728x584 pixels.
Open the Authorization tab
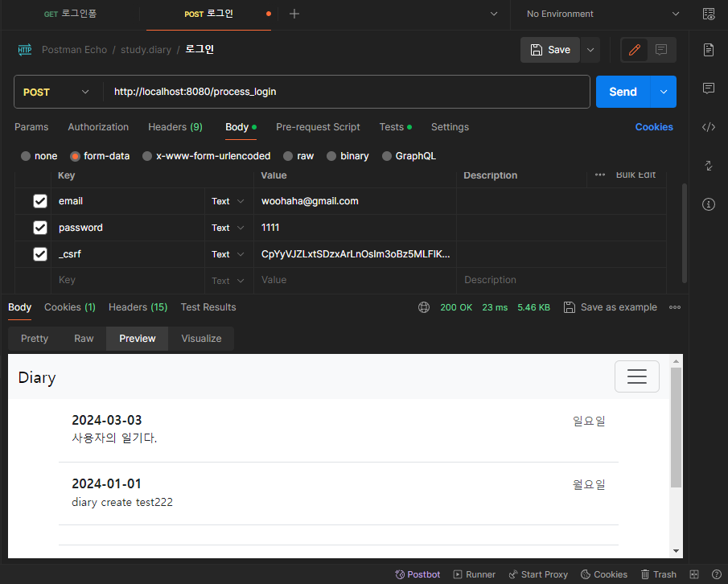(x=98, y=127)
